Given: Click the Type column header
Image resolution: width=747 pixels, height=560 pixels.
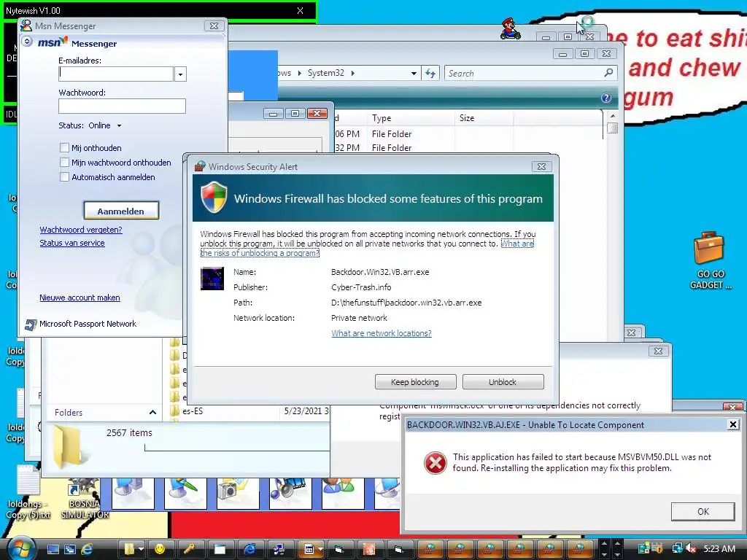Looking at the screenshot, I should pyautogui.click(x=411, y=118).
